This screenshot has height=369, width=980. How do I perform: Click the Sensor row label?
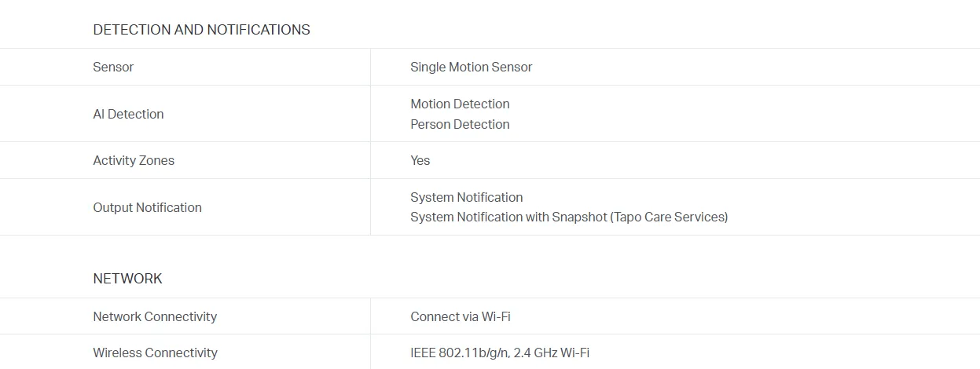[x=113, y=68]
